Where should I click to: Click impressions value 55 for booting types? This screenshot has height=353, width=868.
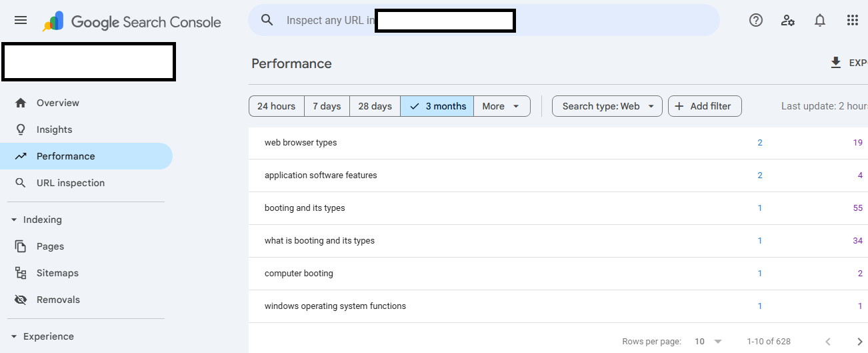pos(858,208)
